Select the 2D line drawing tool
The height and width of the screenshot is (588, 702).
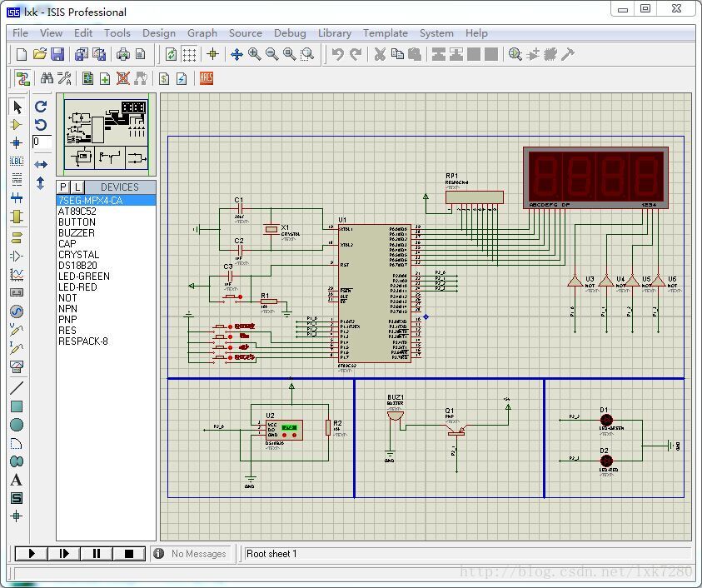click(x=17, y=387)
